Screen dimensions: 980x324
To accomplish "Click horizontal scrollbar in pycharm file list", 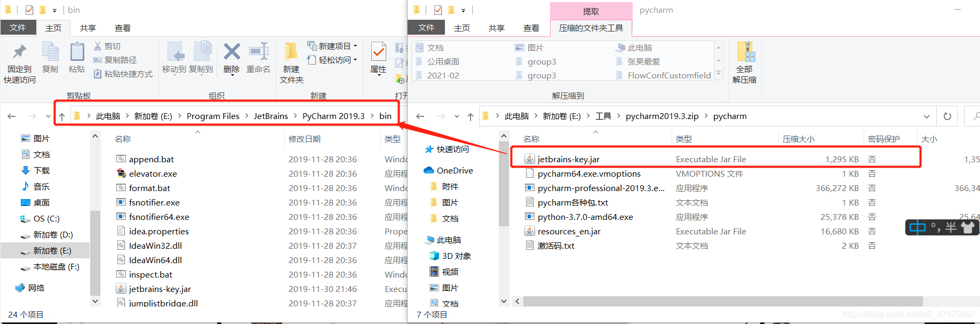I will click(723, 302).
